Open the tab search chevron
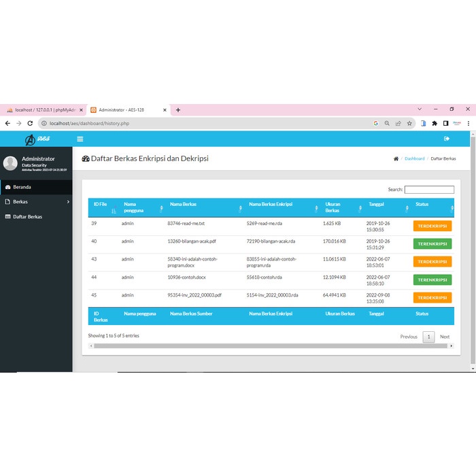 click(x=420, y=109)
